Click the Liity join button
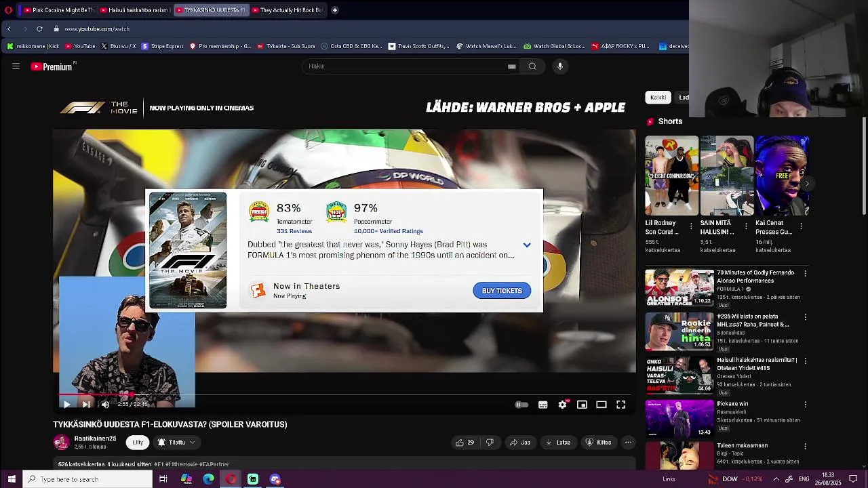The image size is (868, 488). [x=138, y=443]
